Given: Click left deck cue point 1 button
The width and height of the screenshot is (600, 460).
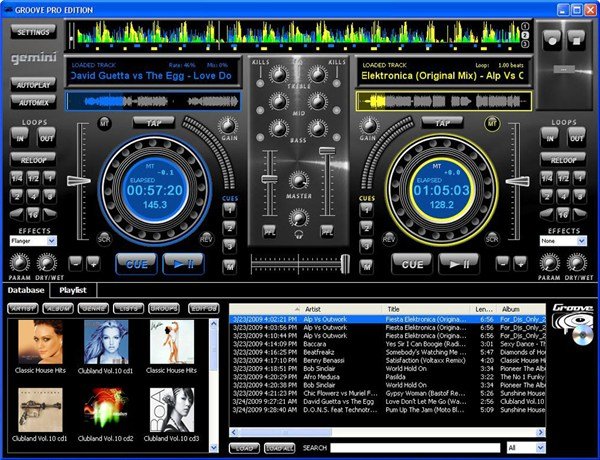Looking at the screenshot, I should [230, 210].
